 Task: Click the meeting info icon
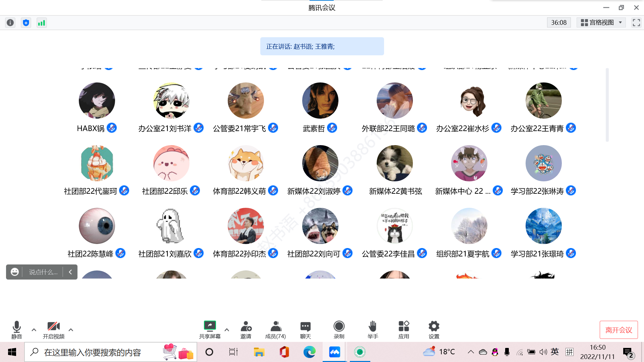(x=10, y=22)
